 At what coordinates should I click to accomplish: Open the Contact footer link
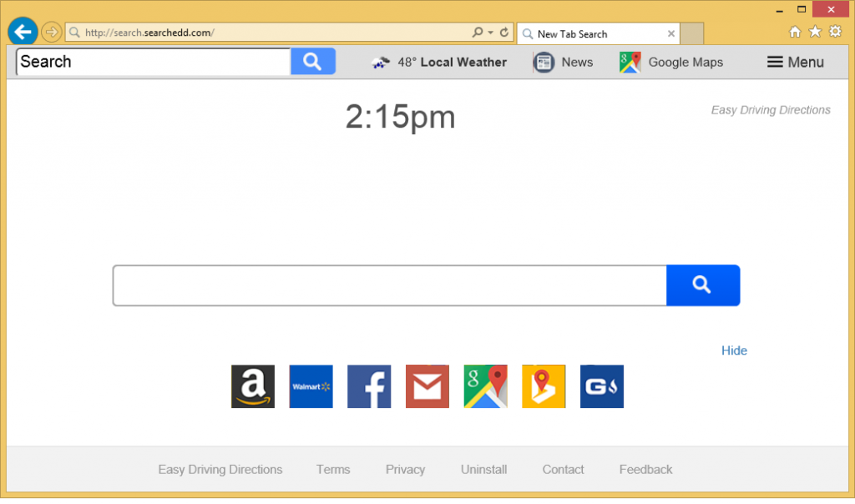[x=564, y=470]
